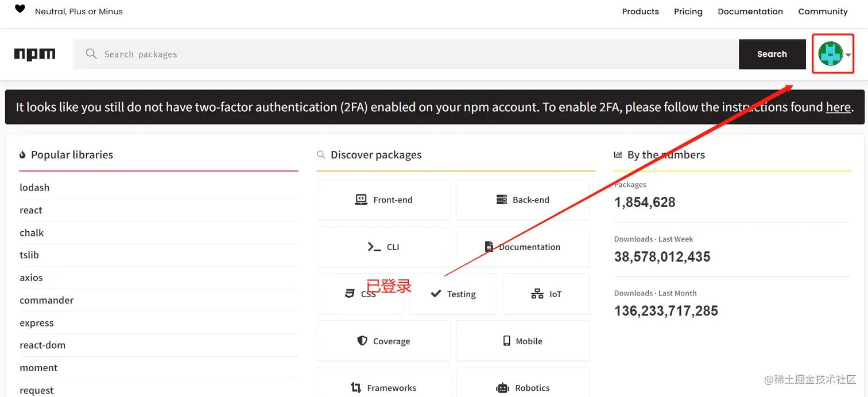The image size is (868, 397).
Task: Open the Products menu
Action: coord(640,11)
